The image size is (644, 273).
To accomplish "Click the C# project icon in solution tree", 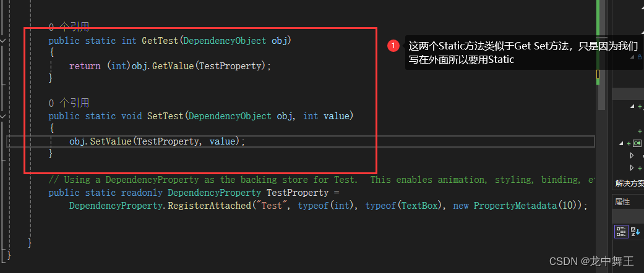I will (636, 143).
